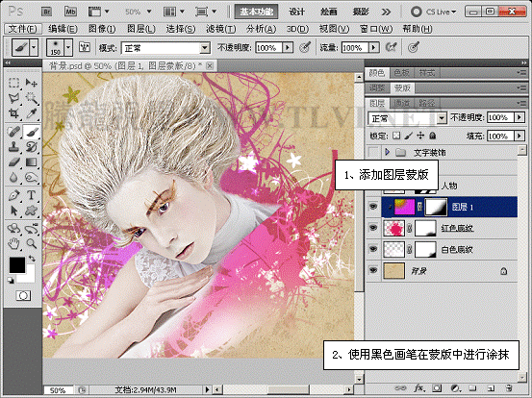Screen dimensions: 532x398
Task: Switch to the 通道 tab
Action: pyautogui.click(x=402, y=103)
